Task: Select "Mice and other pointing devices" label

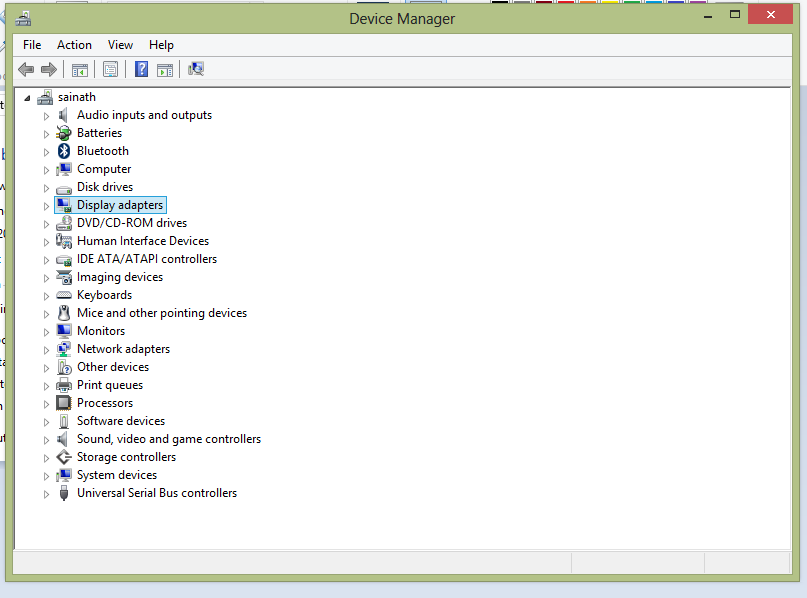Action: pyautogui.click(x=162, y=313)
